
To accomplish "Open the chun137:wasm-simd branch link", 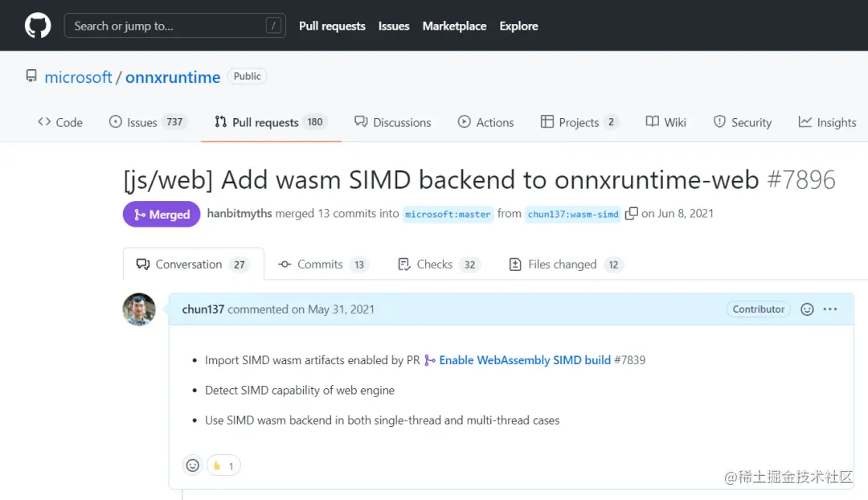I will (x=573, y=214).
